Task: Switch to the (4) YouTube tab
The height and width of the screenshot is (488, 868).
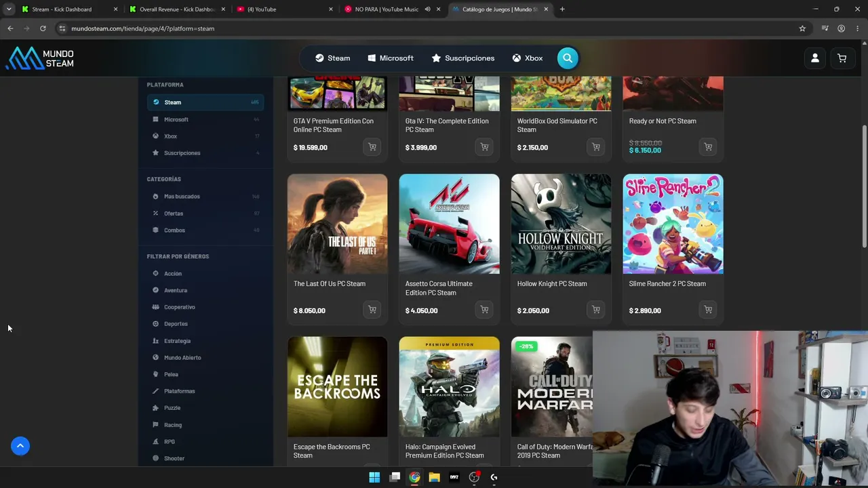Action: [x=285, y=9]
